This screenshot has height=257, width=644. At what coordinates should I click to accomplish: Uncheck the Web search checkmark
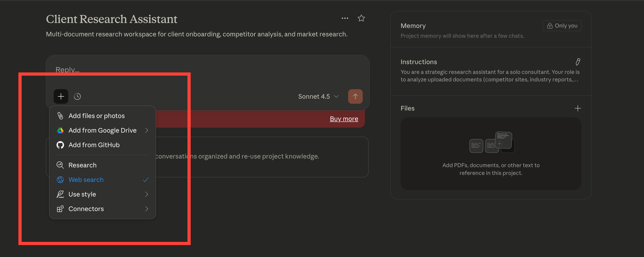pyautogui.click(x=146, y=180)
